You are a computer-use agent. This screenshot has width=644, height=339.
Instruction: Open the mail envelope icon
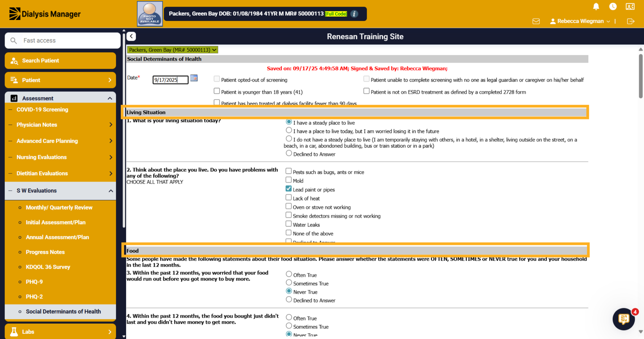click(536, 21)
